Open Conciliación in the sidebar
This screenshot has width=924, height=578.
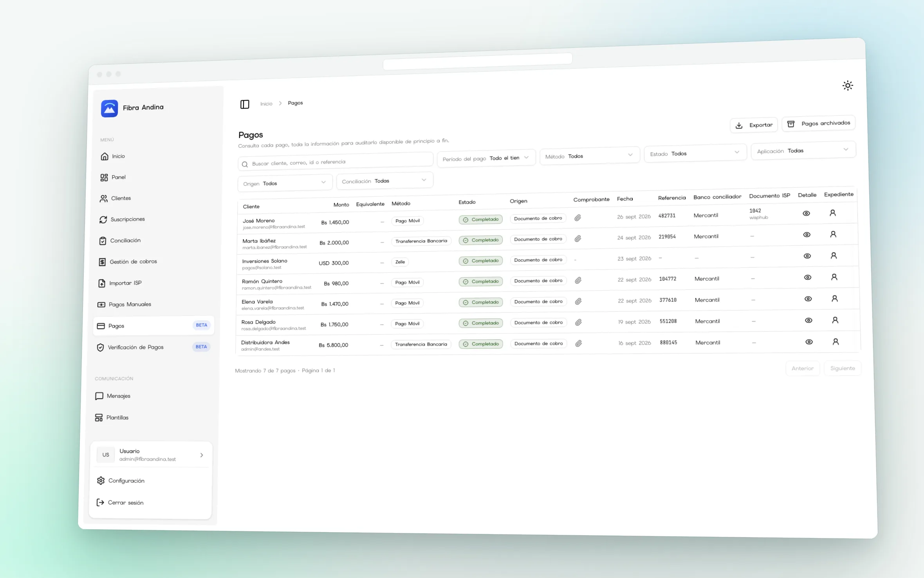[x=120, y=241]
